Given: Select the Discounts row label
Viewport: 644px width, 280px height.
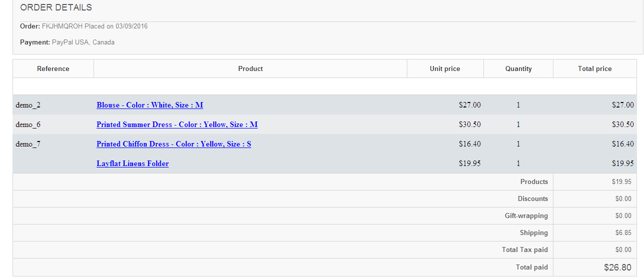Looking at the screenshot, I should pos(532,199).
